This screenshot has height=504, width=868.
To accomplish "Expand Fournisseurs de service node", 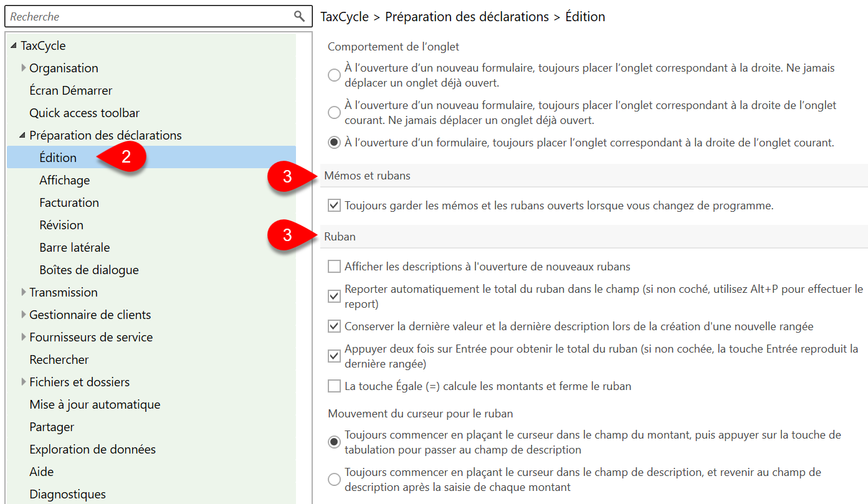I will pyautogui.click(x=24, y=337).
